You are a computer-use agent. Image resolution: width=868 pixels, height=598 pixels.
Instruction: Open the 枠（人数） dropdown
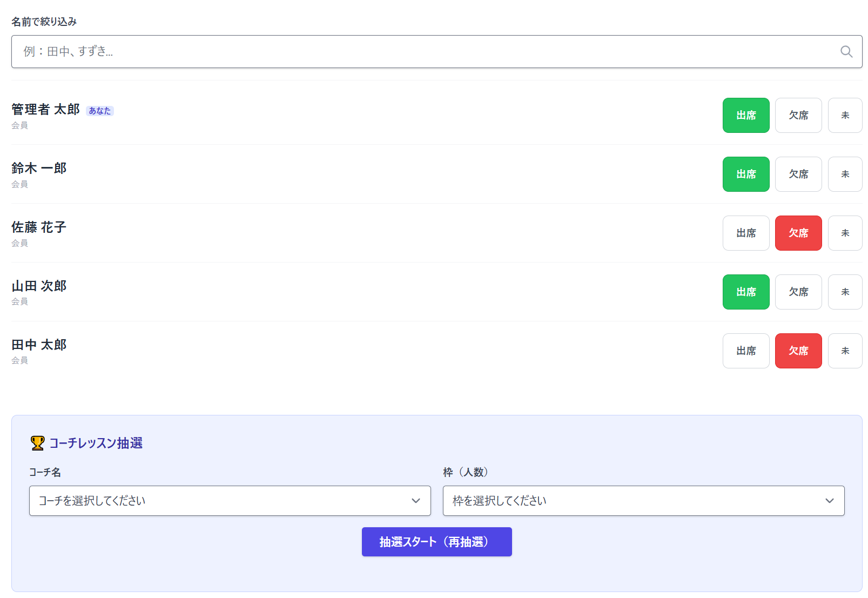click(x=643, y=501)
